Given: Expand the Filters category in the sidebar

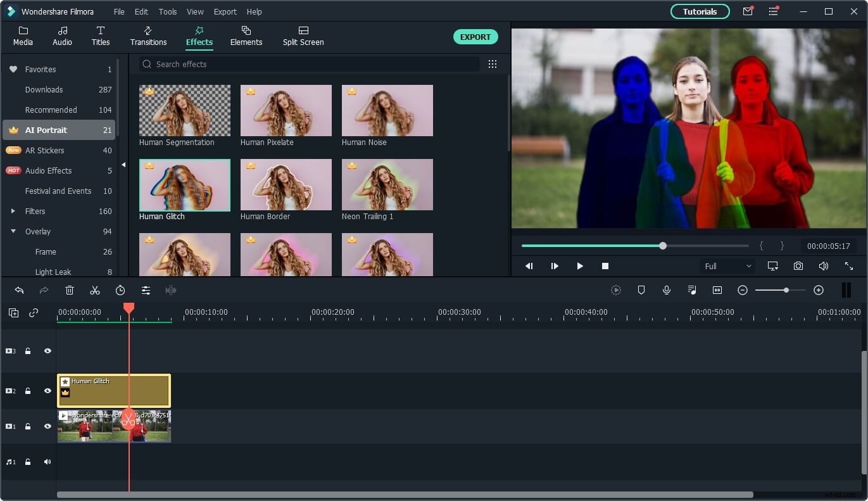Looking at the screenshot, I should 13,211.
